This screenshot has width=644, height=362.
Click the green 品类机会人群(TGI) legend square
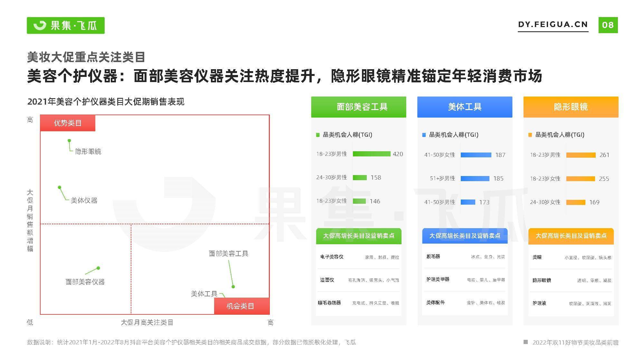pyautogui.click(x=318, y=135)
